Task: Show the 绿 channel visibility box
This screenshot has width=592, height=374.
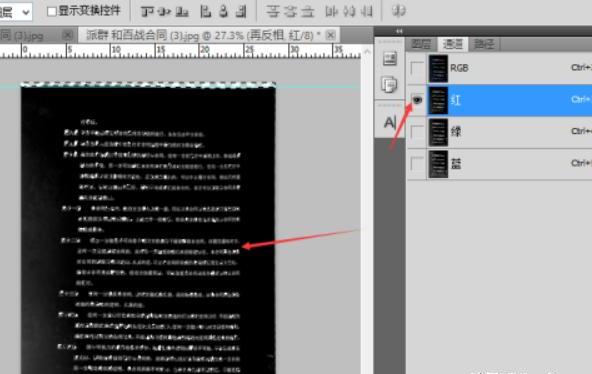Action: click(417, 132)
